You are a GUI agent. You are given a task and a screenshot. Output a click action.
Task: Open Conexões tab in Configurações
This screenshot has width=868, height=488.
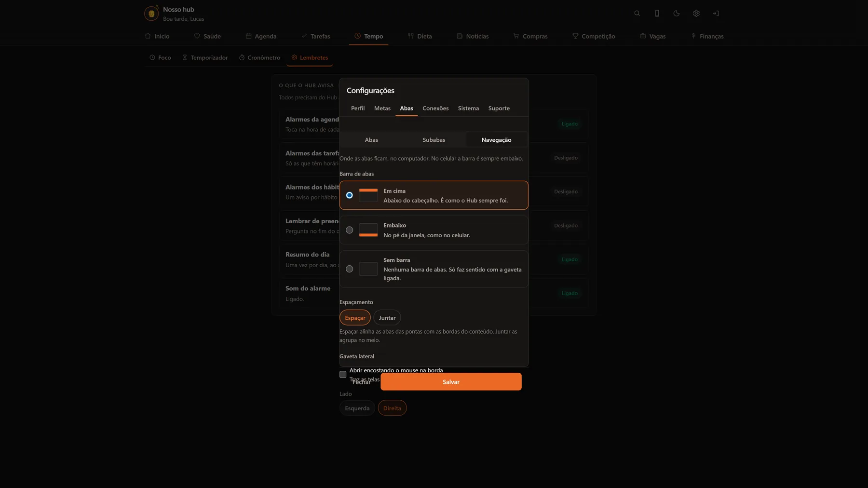point(435,108)
